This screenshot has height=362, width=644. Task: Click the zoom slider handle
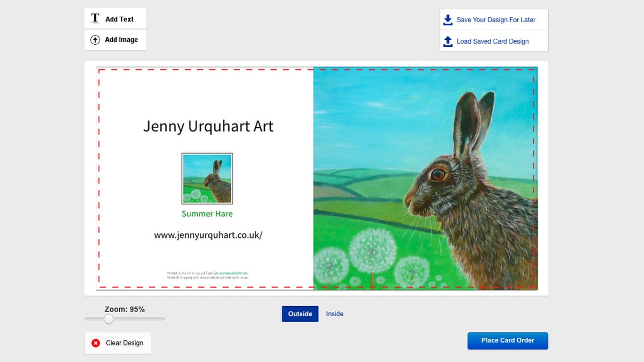109,319
